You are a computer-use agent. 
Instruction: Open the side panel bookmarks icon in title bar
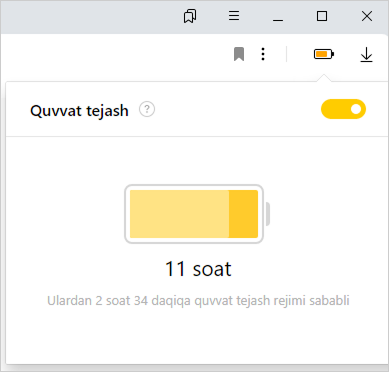(190, 16)
